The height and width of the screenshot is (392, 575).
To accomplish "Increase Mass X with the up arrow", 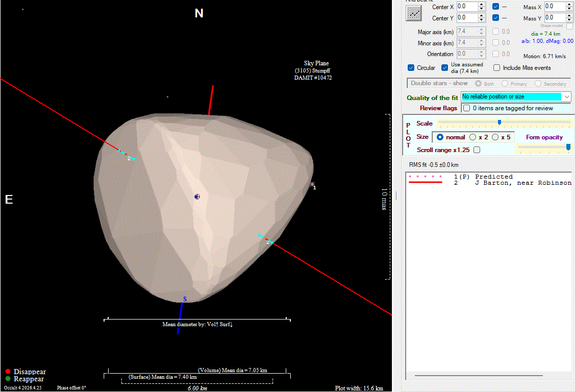I will [569, 5].
